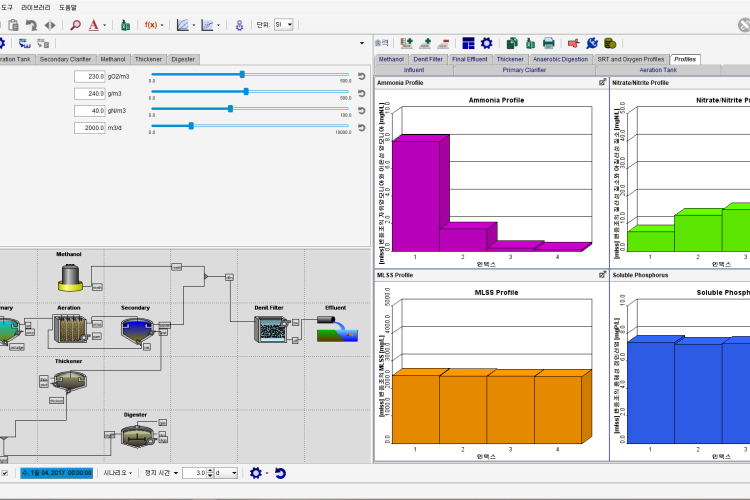Click the m3/d flow slider handle

point(191,126)
